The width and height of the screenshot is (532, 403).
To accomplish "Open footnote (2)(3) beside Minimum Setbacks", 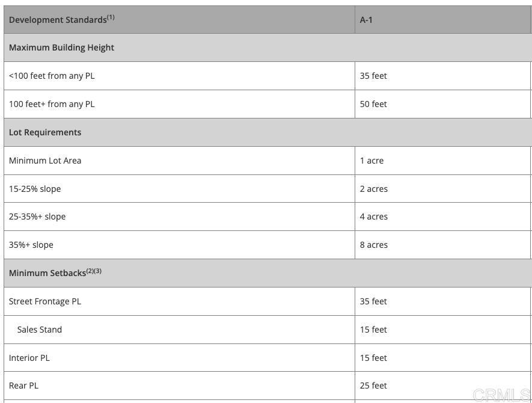I will pyautogui.click(x=94, y=271).
